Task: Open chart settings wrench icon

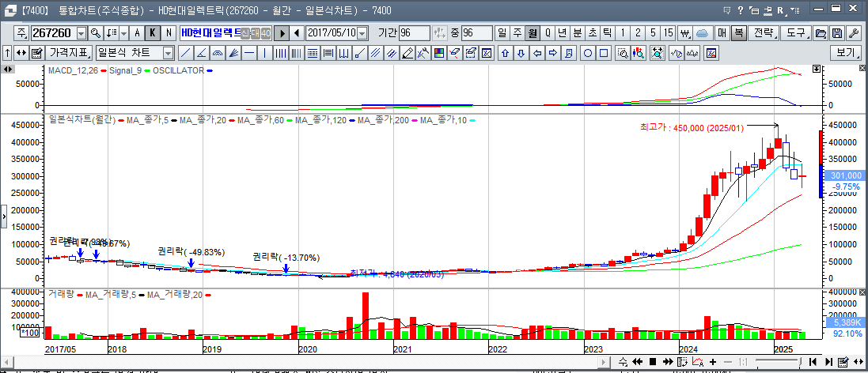Action: pos(855,33)
